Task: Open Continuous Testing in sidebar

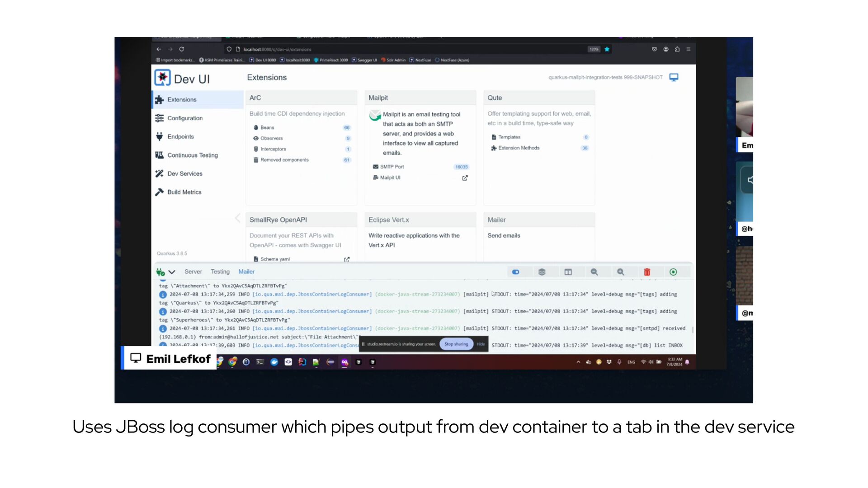Action: click(x=198, y=155)
